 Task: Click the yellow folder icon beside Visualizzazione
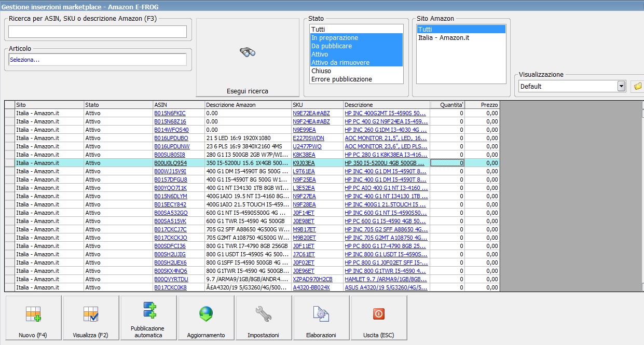click(638, 86)
